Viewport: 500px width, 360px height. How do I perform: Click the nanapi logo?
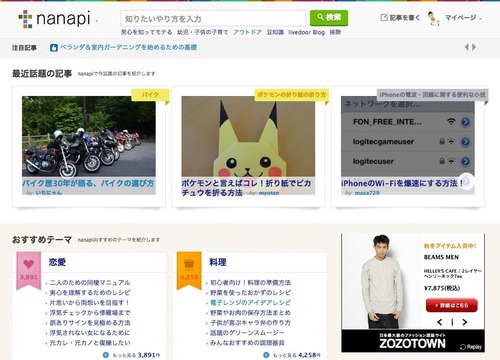click(55, 19)
